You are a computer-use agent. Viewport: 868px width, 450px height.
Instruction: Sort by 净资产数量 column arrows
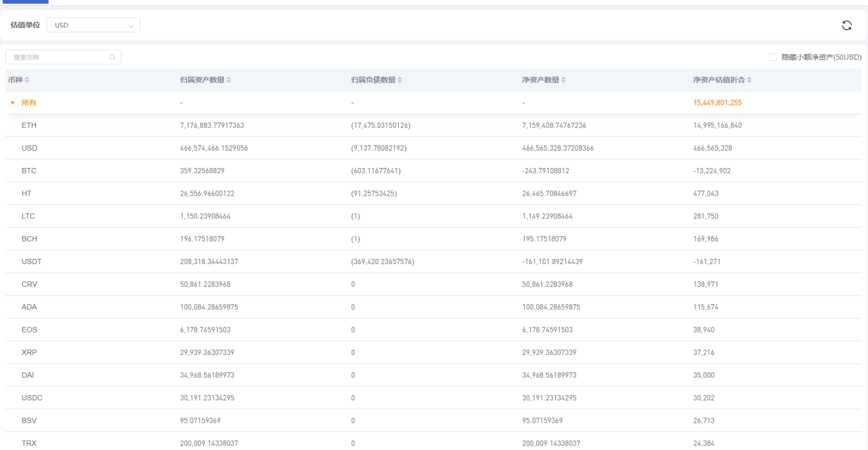click(x=564, y=80)
